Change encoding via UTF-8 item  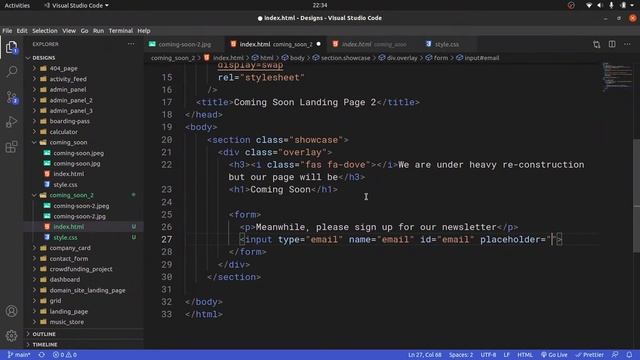488,355
